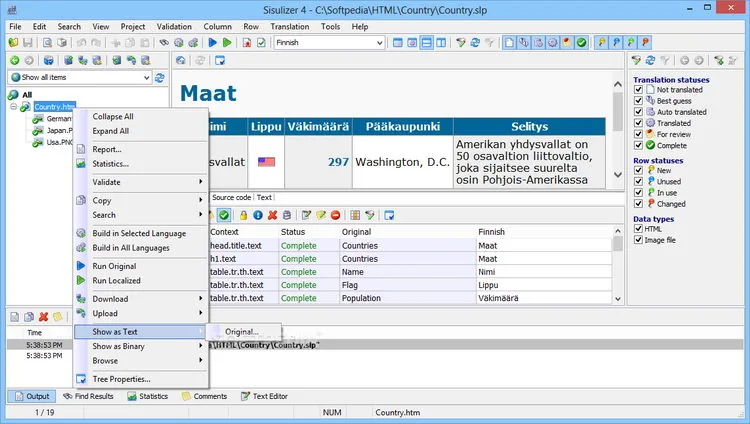This screenshot has height=424, width=750.
Task: Select the Väkimäärä translation cell
Action: (543, 298)
